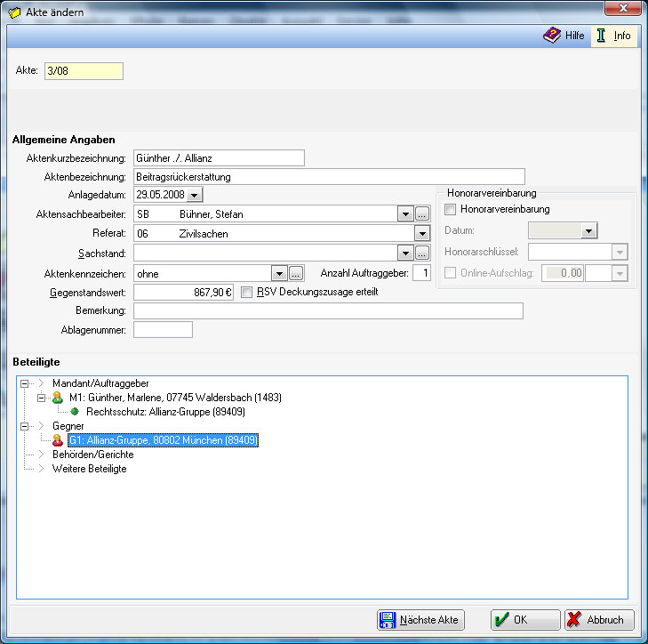Open the Info panel button
Image resolution: width=648 pixels, height=644 pixels.
coord(613,36)
